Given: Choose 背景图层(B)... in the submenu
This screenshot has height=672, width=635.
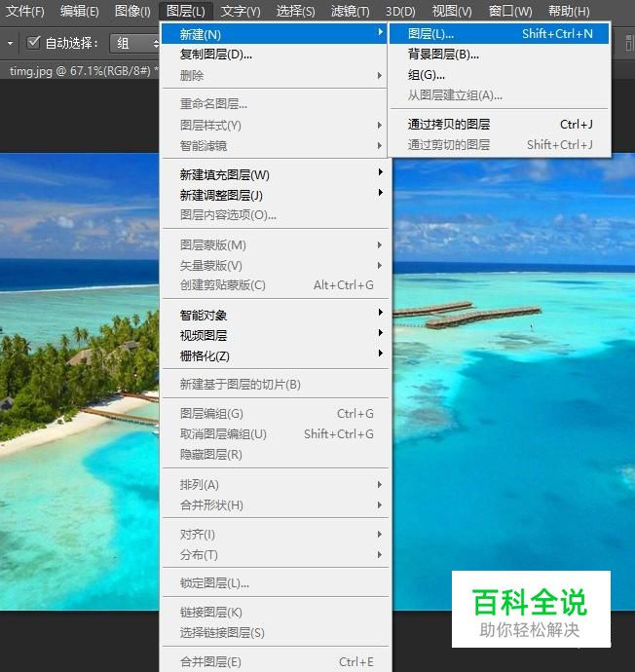Looking at the screenshot, I should coord(500,55).
